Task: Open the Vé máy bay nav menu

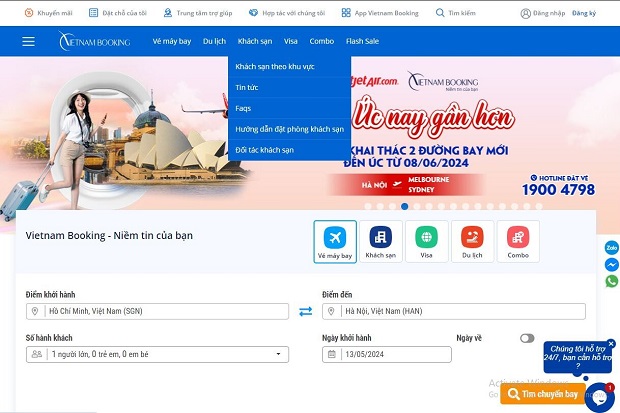Action: pyautogui.click(x=172, y=41)
